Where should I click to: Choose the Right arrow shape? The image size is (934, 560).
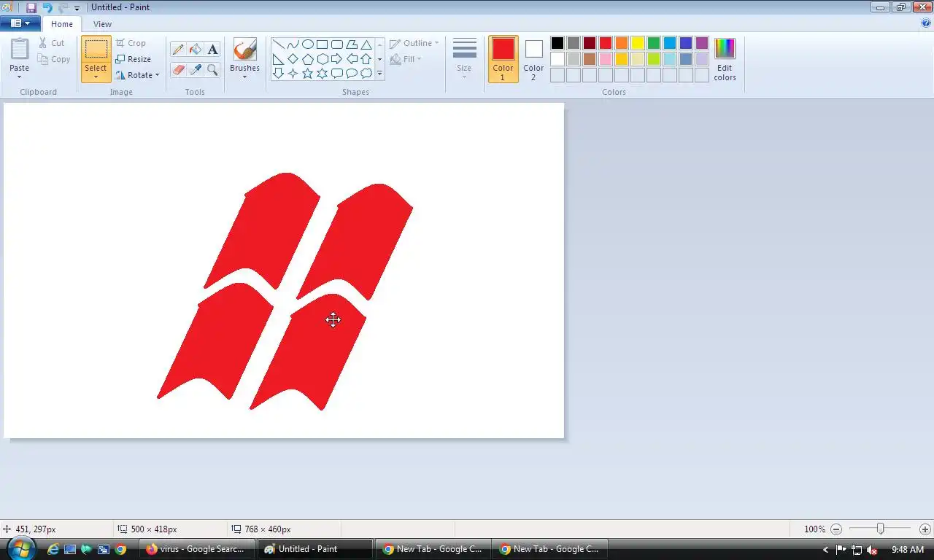tap(336, 59)
